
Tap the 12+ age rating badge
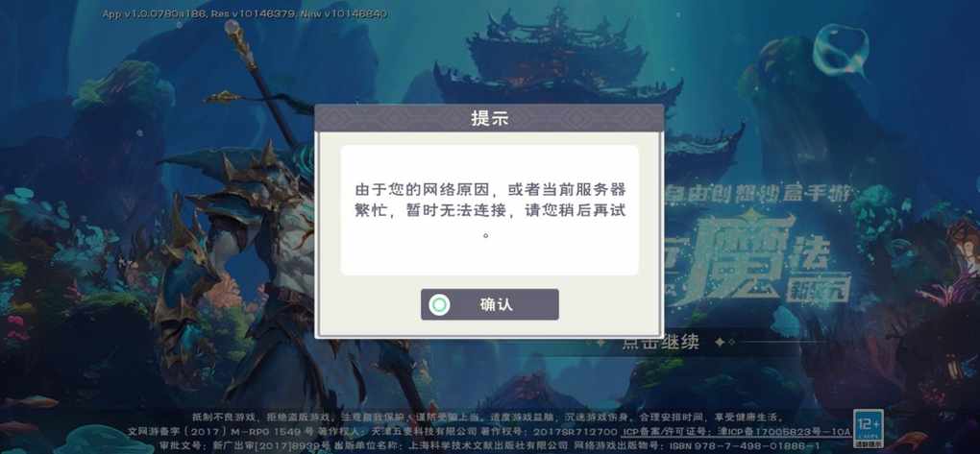click(869, 427)
